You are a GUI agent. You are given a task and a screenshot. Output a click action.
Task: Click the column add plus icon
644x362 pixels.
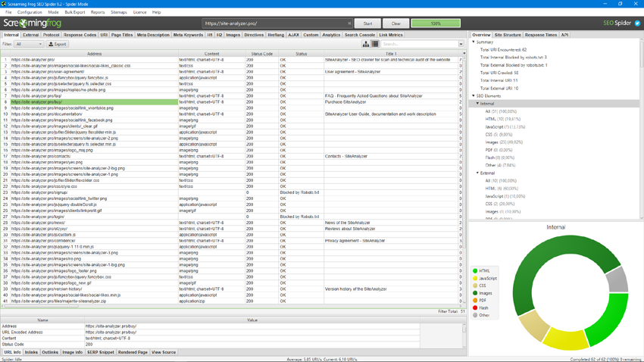464,53
